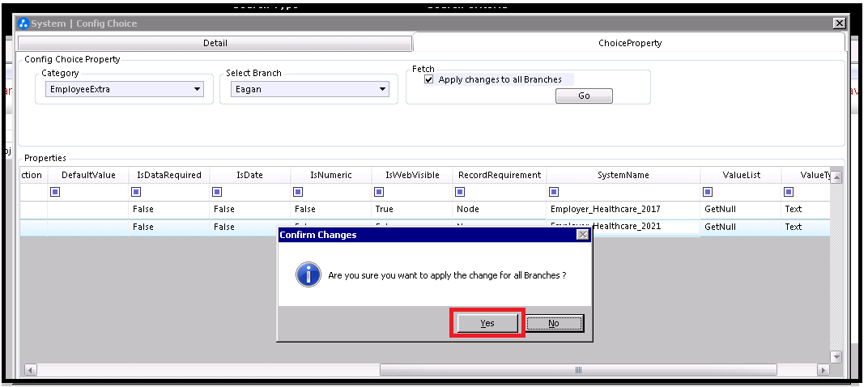The height and width of the screenshot is (387, 868).
Task: Click the grid's scroll down arrow
Action: click(x=836, y=357)
